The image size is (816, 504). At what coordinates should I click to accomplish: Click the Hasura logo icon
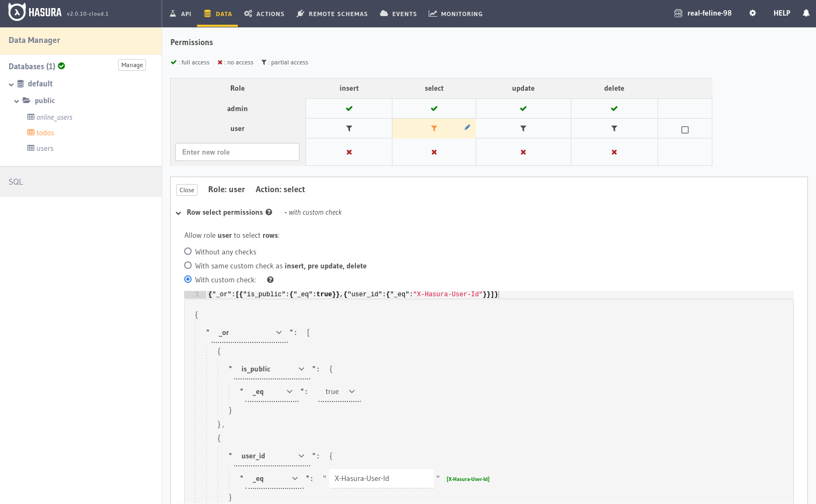[17, 12]
